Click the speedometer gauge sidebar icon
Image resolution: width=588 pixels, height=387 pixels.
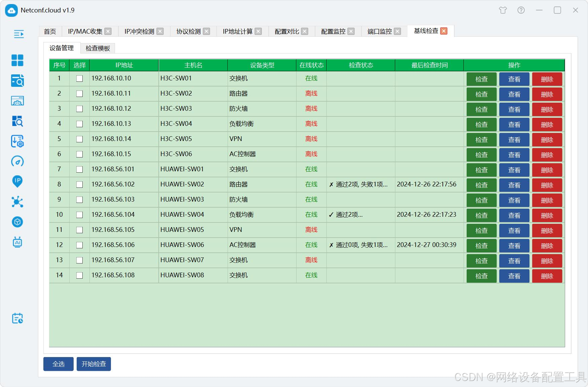coord(17,162)
